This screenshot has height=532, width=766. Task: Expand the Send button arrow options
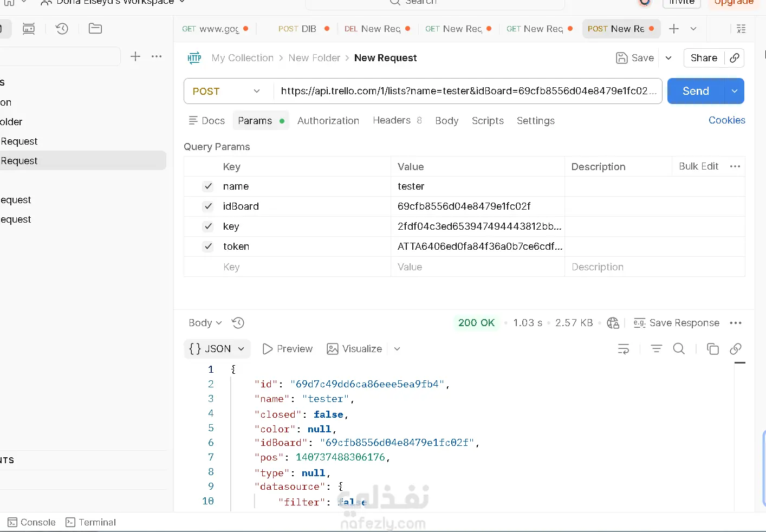click(x=735, y=91)
